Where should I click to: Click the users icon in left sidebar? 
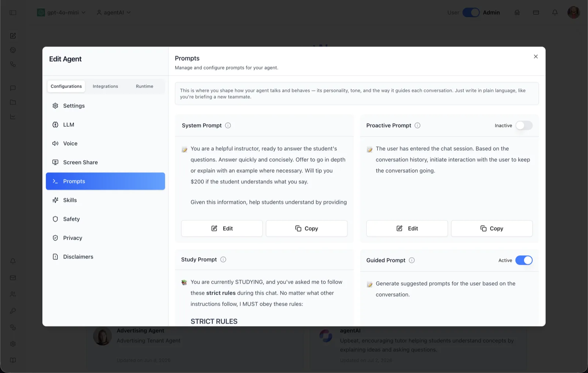click(x=13, y=294)
